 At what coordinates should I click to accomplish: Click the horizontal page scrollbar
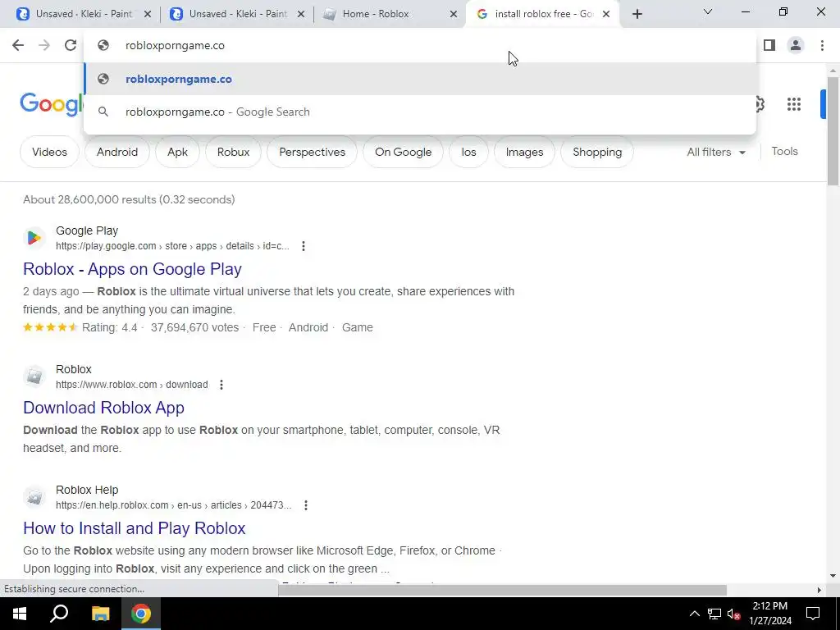point(502,590)
